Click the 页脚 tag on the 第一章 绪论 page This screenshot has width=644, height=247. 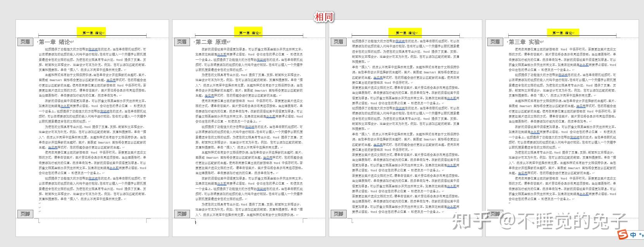pyautogui.click(x=25, y=214)
